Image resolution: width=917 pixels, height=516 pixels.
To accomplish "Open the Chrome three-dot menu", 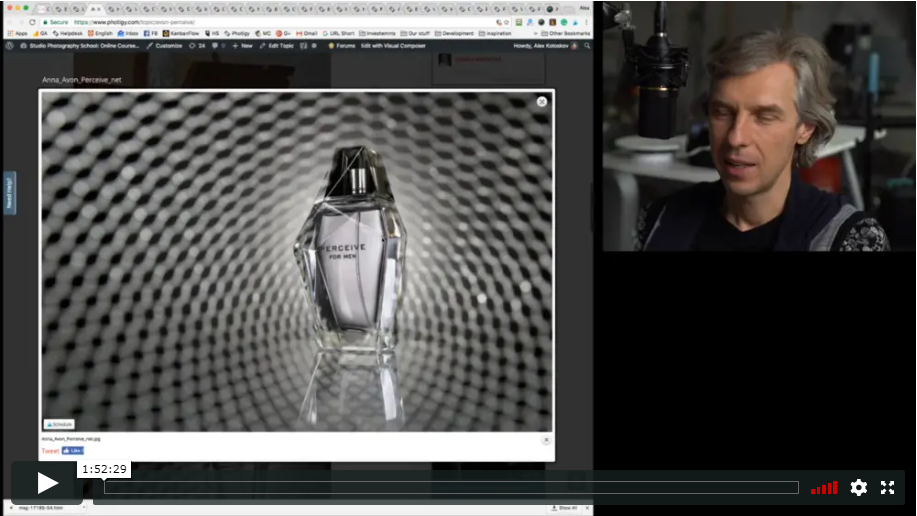I will tap(587, 22).
